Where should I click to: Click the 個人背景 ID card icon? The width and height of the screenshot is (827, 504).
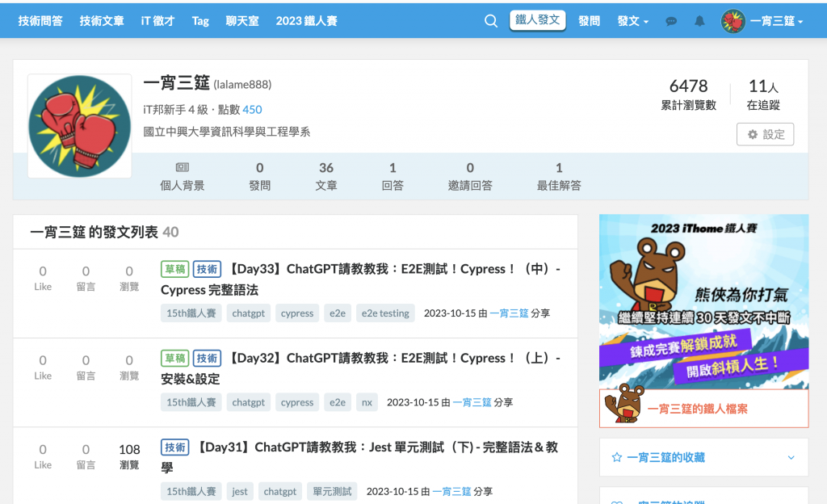point(182,168)
